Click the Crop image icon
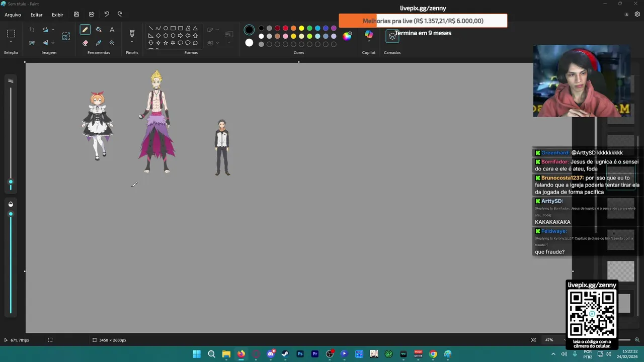Viewport: 644px width, 362px height. pyautogui.click(x=32, y=30)
